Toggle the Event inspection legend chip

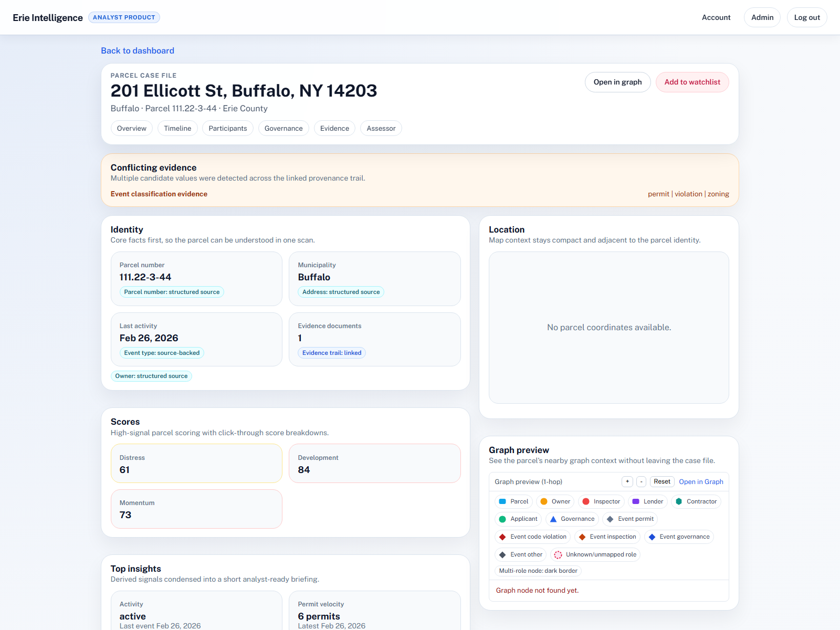click(x=607, y=537)
